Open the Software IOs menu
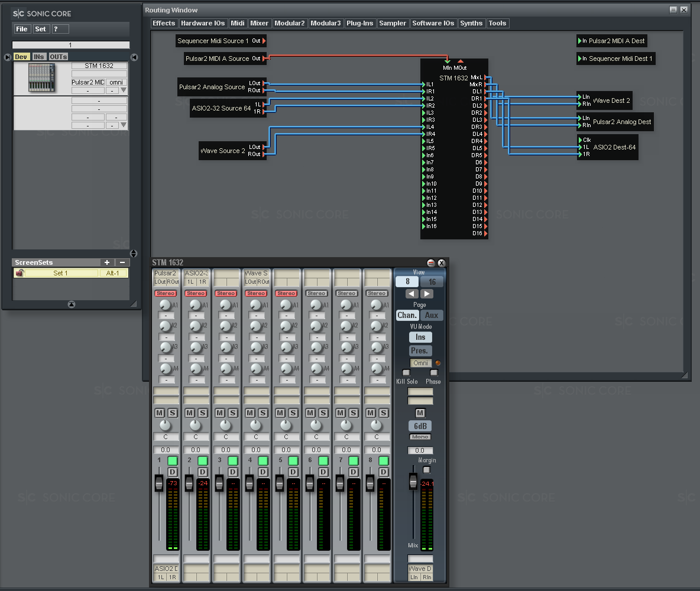Viewport: 700px width, 591px height. coord(433,23)
